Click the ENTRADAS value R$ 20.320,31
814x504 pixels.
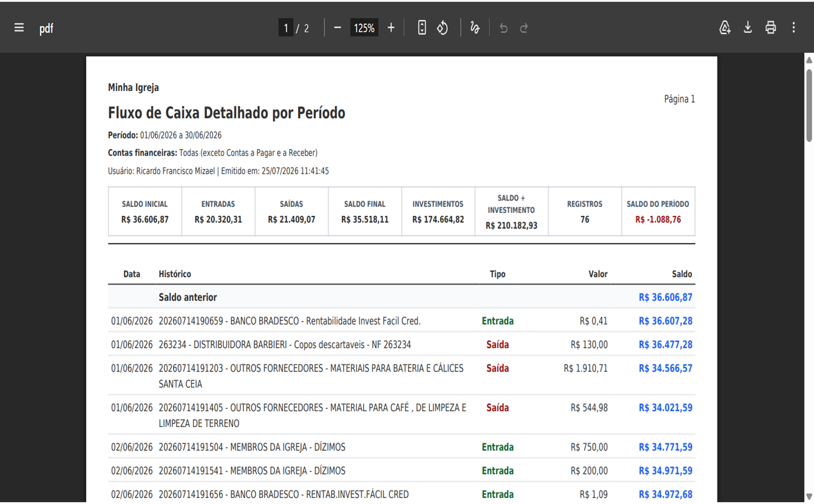click(218, 220)
